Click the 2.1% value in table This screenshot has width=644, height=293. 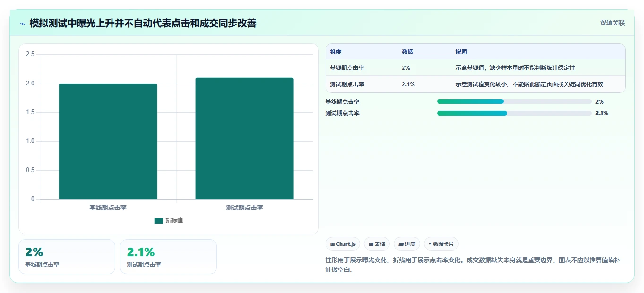408,84
